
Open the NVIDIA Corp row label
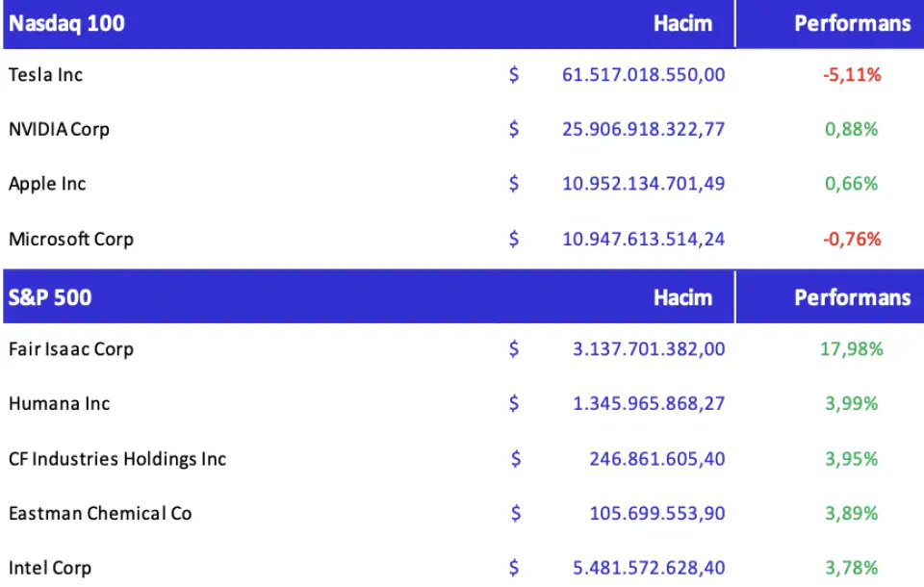pyautogui.click(x=59, y=129)
